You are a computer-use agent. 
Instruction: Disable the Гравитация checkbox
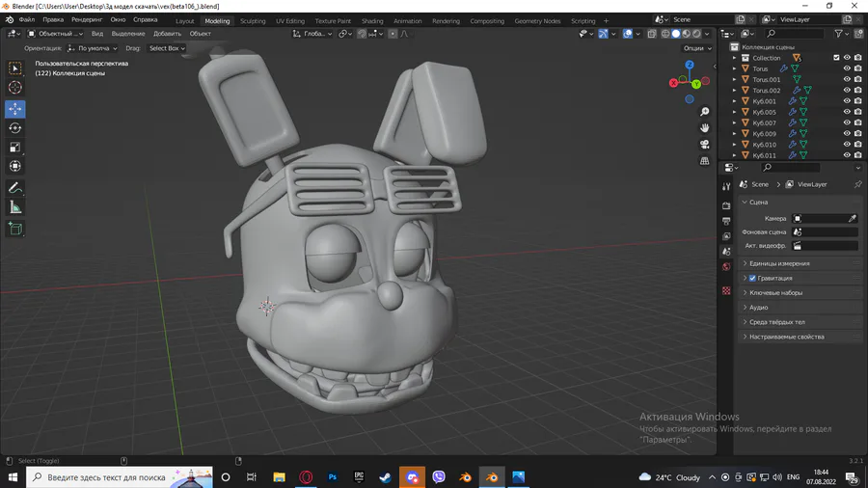(x=752, y=278)
